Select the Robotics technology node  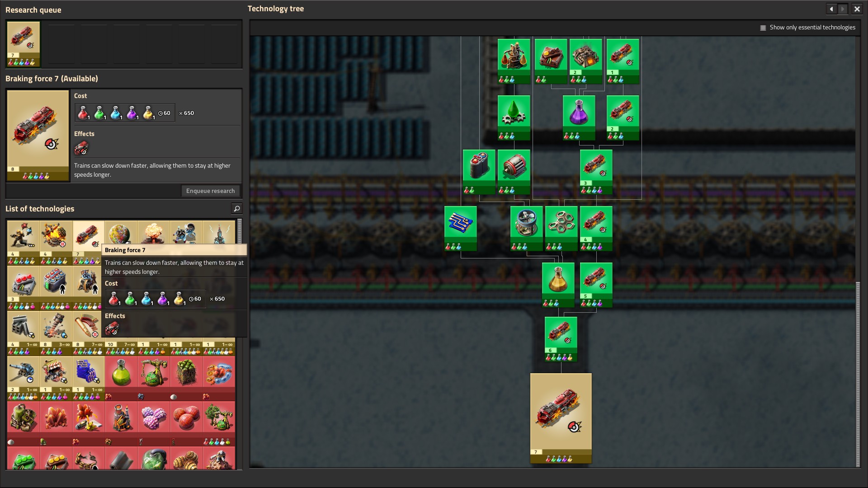click(x=527, y=229)
